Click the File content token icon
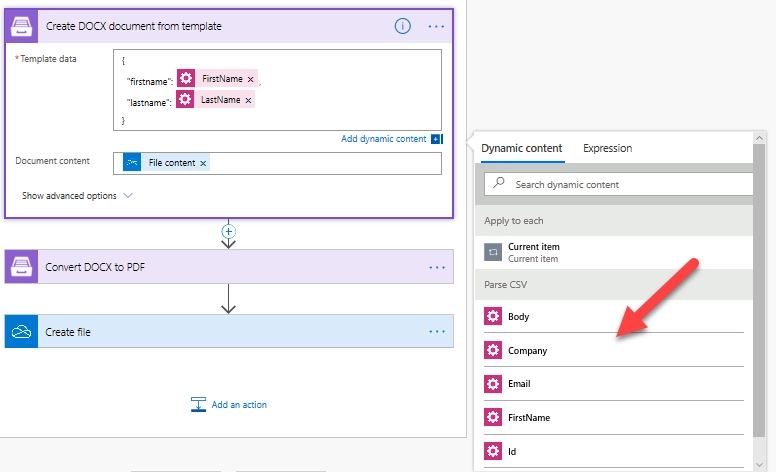 (132, 162)
